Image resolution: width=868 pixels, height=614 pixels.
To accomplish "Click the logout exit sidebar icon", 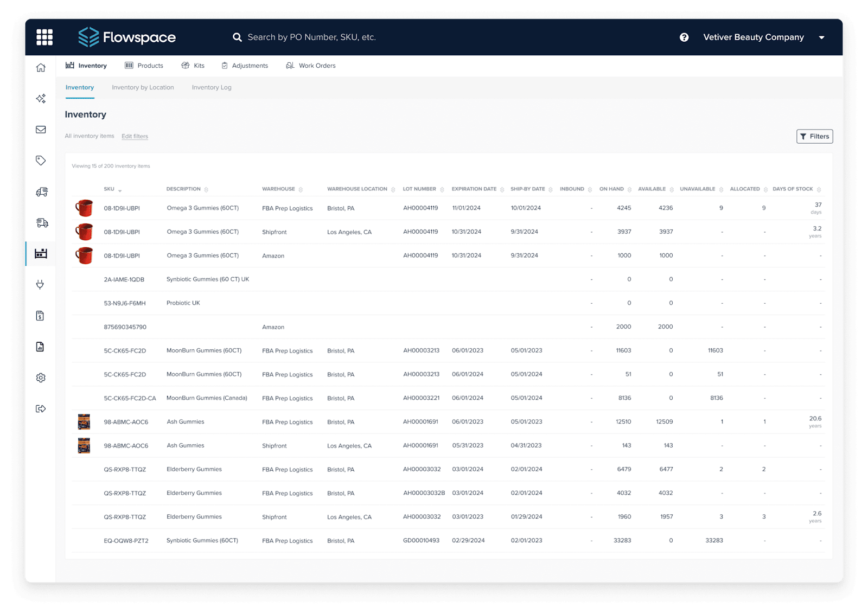I will click(41, 408).
